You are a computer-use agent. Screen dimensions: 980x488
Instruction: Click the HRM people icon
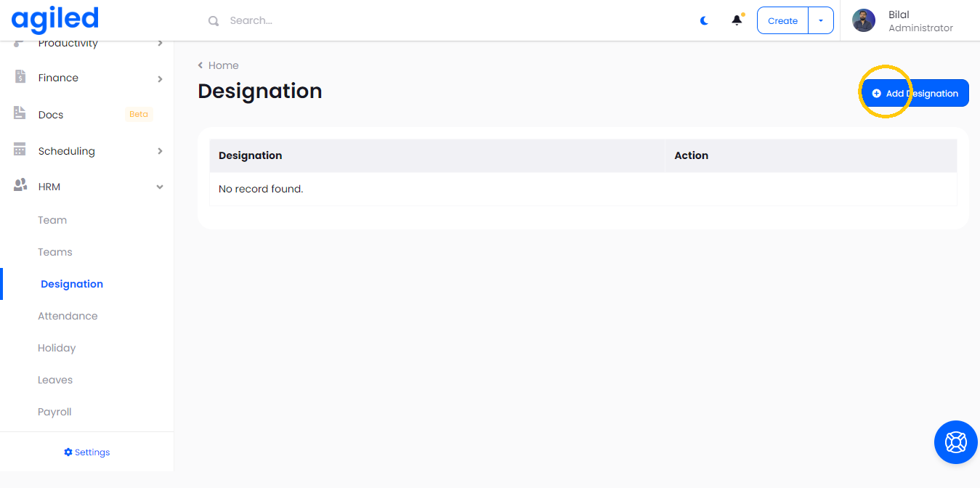[20, 186]
